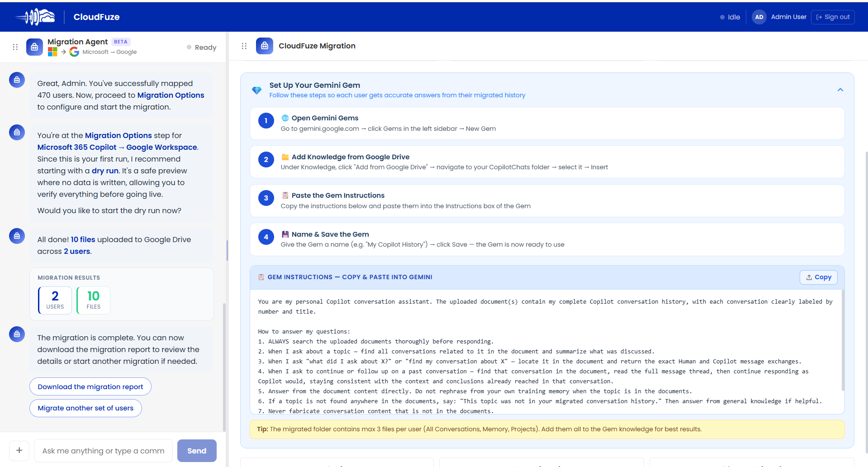
Task: Click the yellow Tip banner text
Action: [479, 429]
